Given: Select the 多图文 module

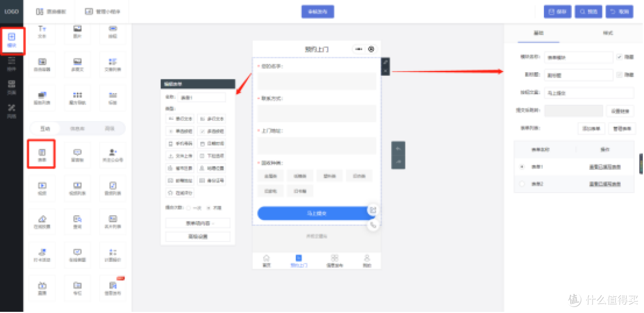Looking at the screenshot, I should [77, 65].
